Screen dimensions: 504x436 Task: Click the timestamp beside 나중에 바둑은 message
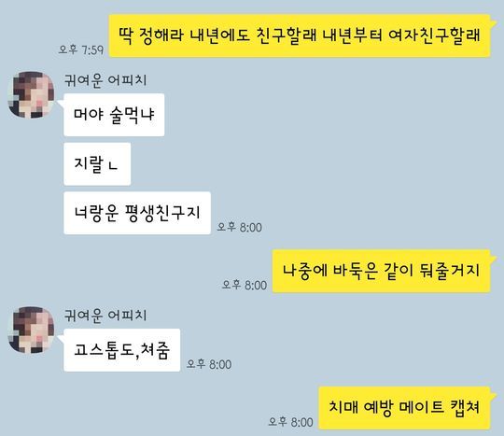[x=245, y=285]
